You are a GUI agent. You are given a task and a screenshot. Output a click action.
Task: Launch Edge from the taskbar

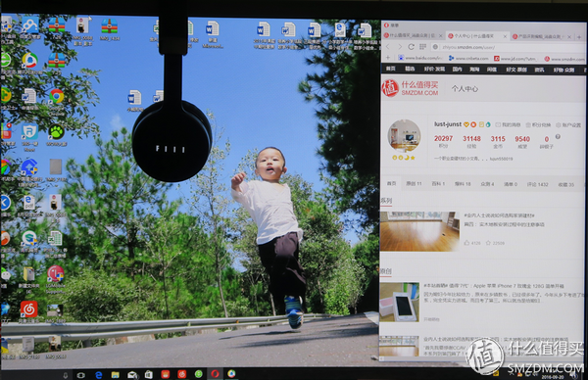(99, 374)
